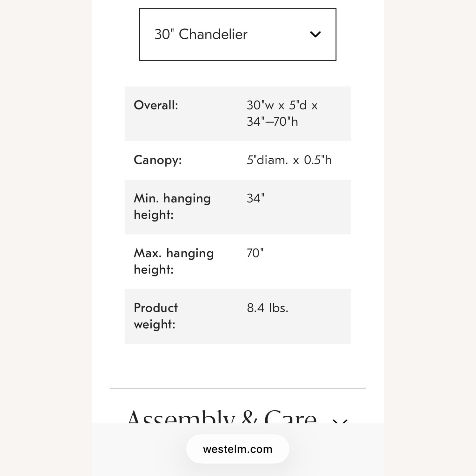Click the Overall: row label

156,105
